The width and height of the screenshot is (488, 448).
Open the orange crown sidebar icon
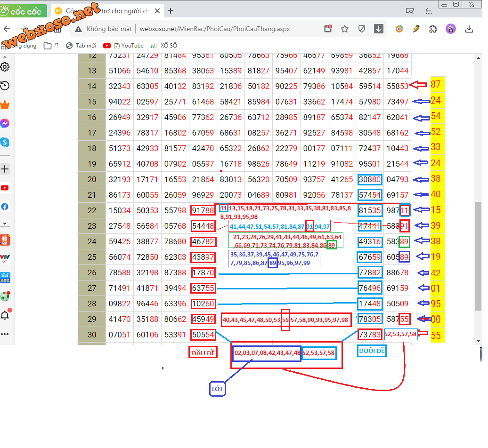pyautogui.click(x=5, y=105)
